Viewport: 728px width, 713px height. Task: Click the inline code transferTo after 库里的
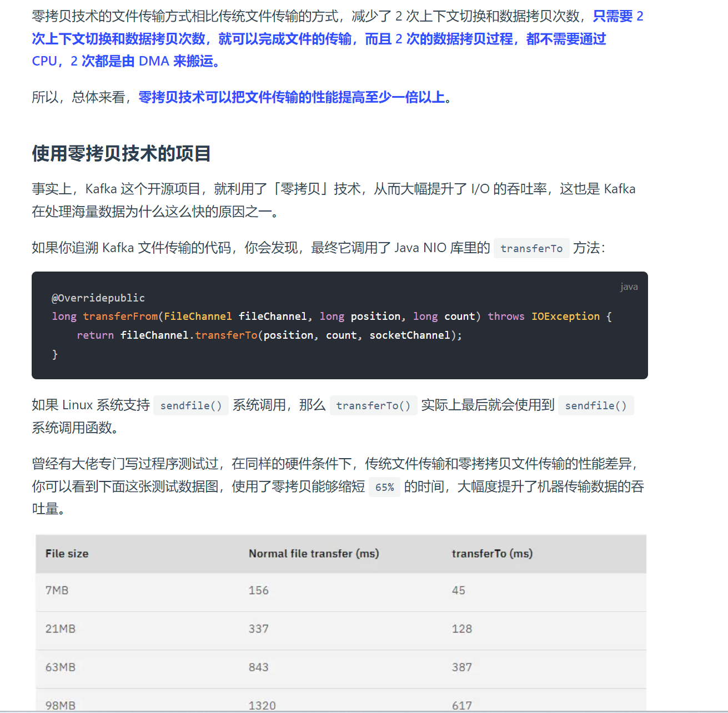(531, 248)
